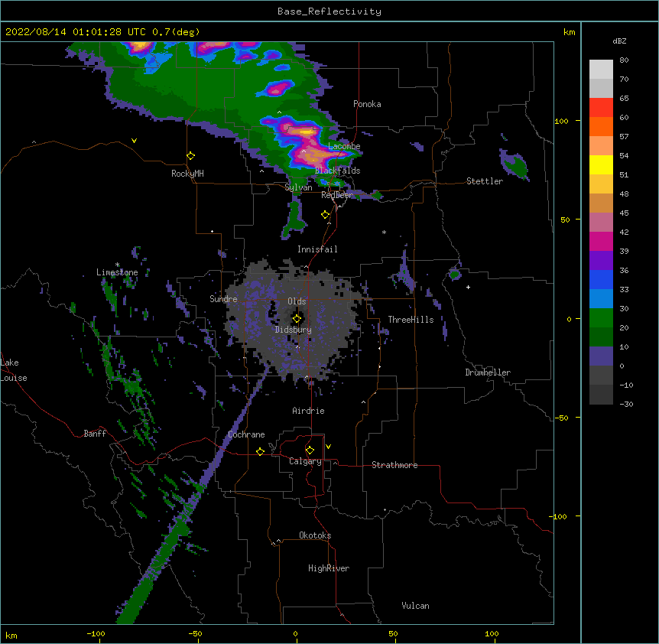Click the yellow V marker northeast of Calgary
Viewport: 659px width, 644px height.
point(328,447)
